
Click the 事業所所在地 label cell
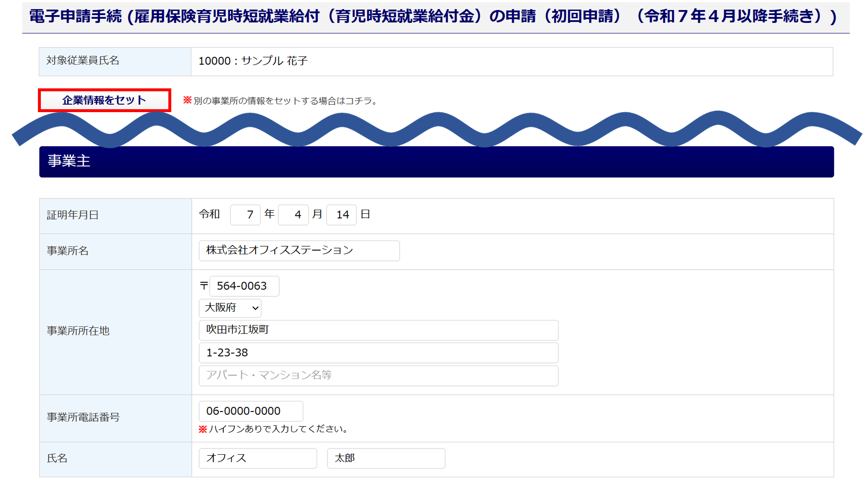115,331
